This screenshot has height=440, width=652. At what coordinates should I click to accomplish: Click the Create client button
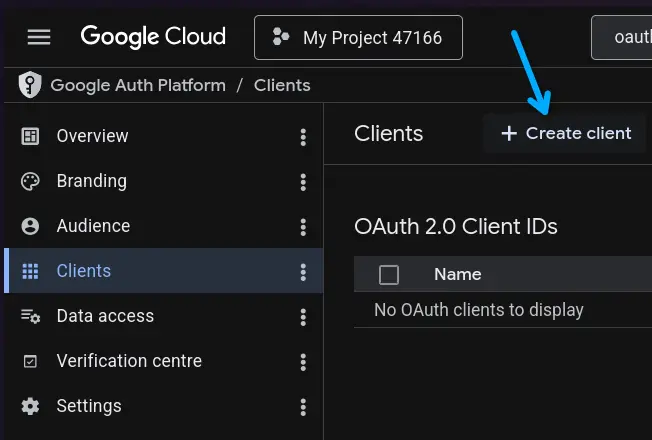566,133
